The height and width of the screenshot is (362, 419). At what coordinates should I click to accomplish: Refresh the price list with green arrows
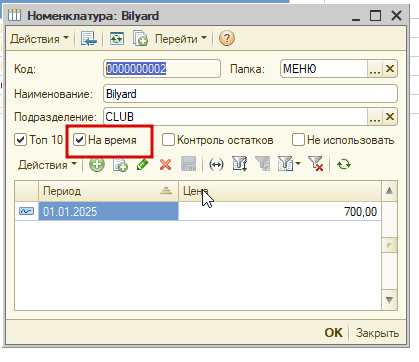point(344,164)
